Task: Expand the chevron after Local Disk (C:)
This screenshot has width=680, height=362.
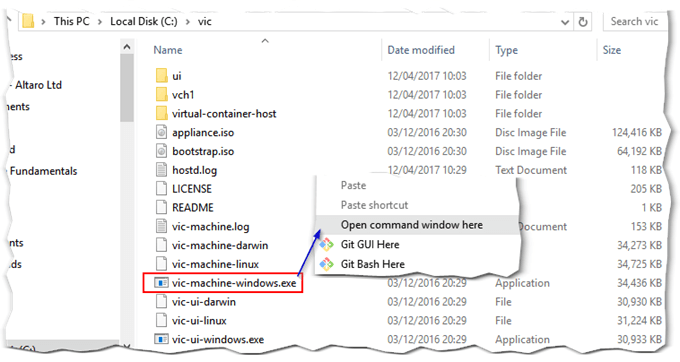Action: tap(188, 22)
